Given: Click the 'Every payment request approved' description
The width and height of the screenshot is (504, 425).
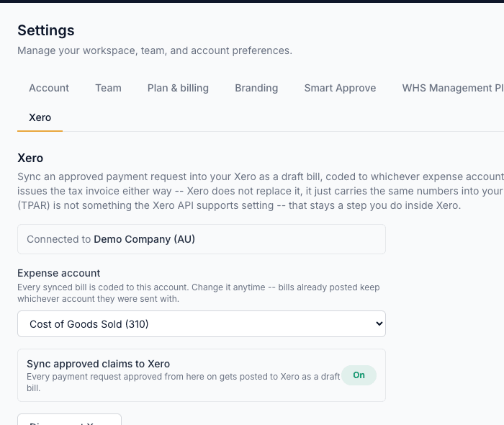Looking at the screenshot, I should tap(183, 382).
